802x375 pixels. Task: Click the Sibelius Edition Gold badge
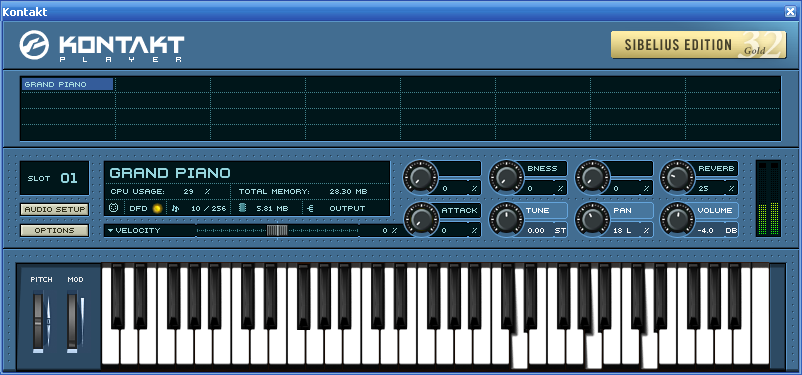(x=699, y=45)
